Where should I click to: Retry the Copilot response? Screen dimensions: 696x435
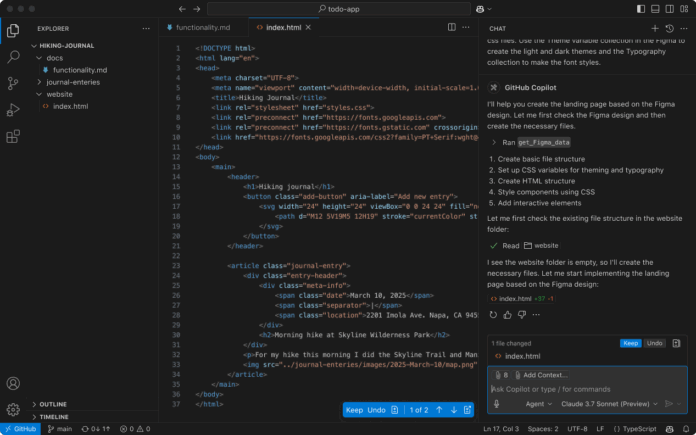tap(493, 314)
